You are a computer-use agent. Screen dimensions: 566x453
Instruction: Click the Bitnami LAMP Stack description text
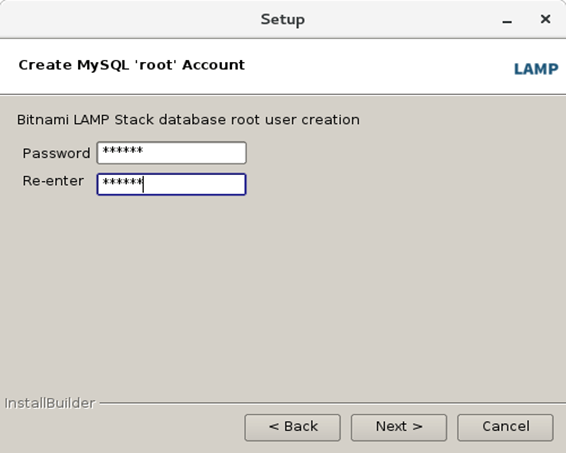[188, 119]
